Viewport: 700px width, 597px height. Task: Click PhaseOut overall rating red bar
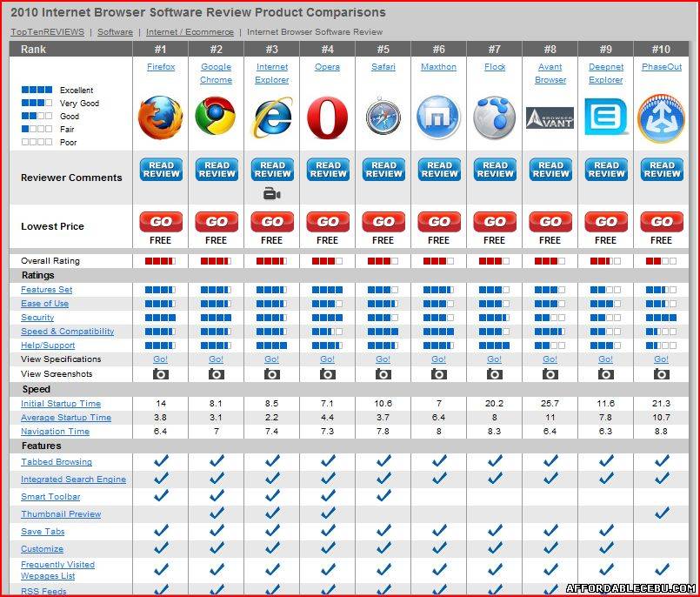tap(661, 261)
